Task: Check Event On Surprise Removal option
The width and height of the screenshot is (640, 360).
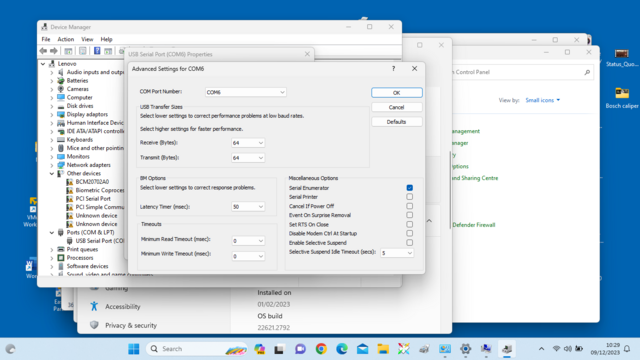Action: click(x=409, y=215)
